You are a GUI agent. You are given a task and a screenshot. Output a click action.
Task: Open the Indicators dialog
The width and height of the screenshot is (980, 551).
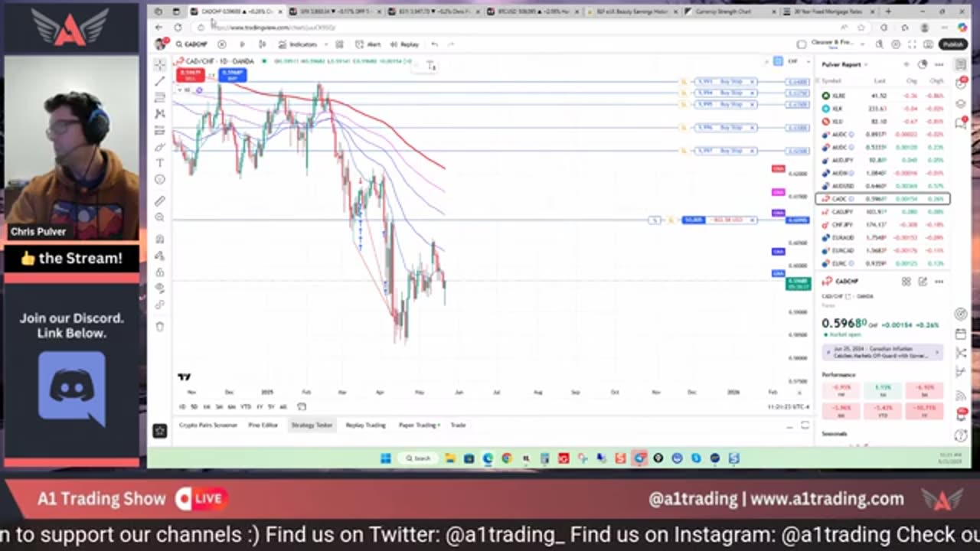(x=299, y=44)
